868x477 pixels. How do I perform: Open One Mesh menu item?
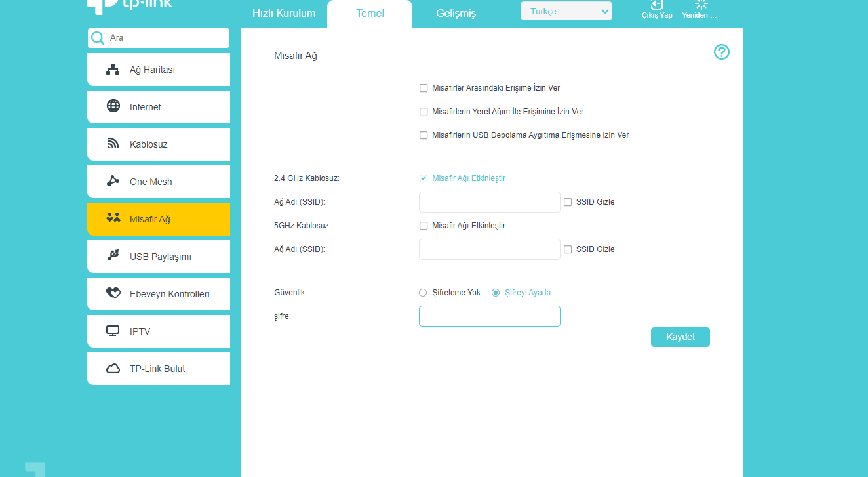(159, 182)
